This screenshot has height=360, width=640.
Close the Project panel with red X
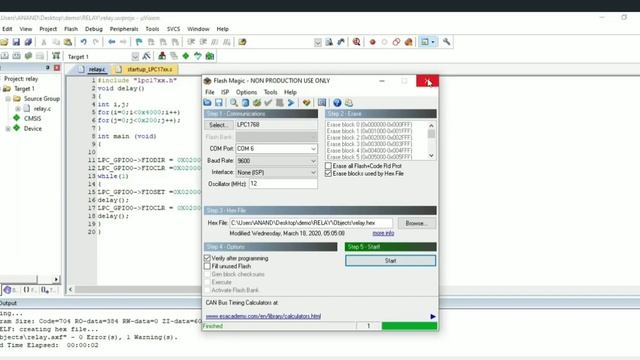tap(57, 68)
